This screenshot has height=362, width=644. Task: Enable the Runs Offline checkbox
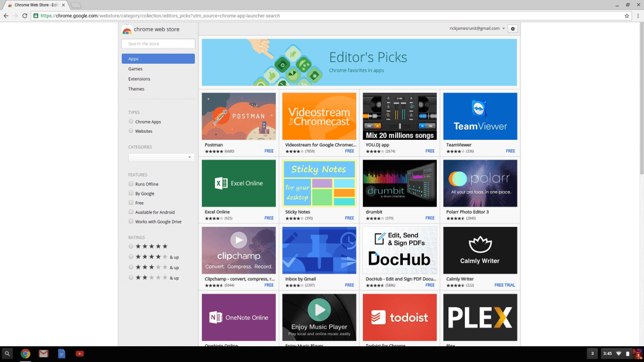(x=131, y=184)
